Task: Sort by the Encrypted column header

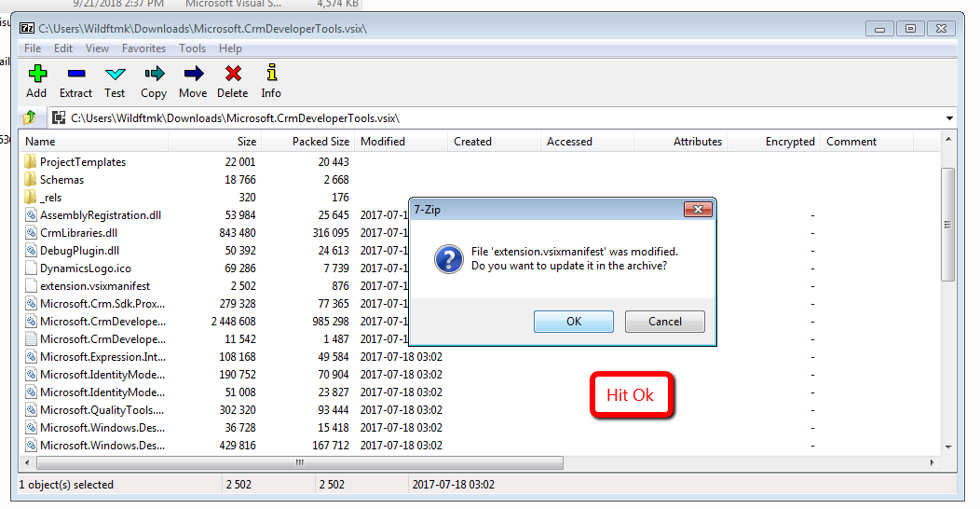Action: pos(773,142)
